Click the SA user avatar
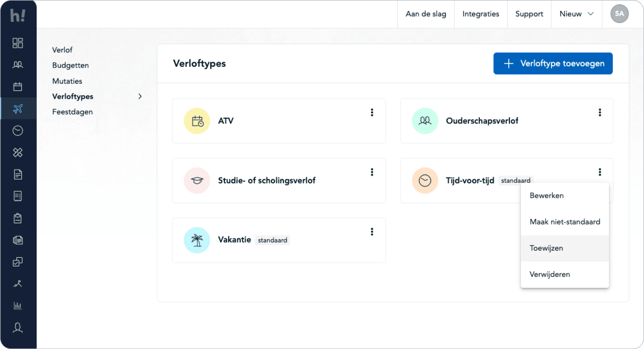This screenshot has width=644, height=349. pos(619,14)
